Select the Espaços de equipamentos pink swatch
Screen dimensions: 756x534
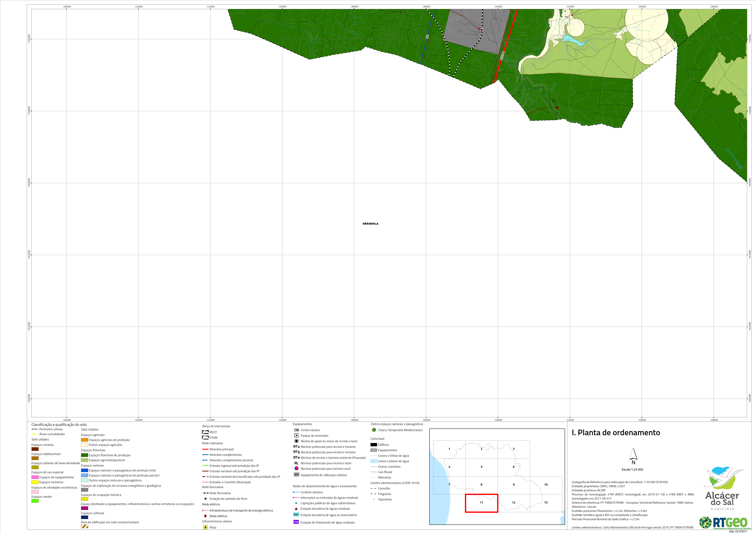[35, 477]
